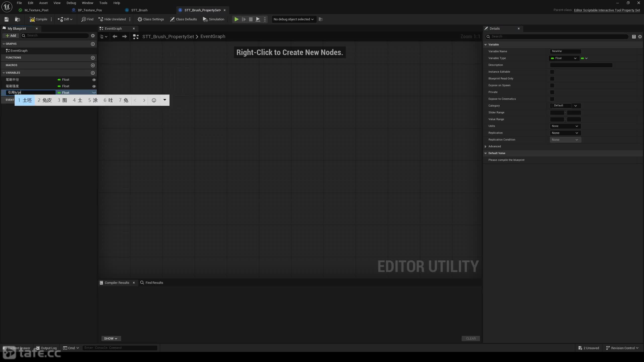Open Class Defaults

coord(183,19)
